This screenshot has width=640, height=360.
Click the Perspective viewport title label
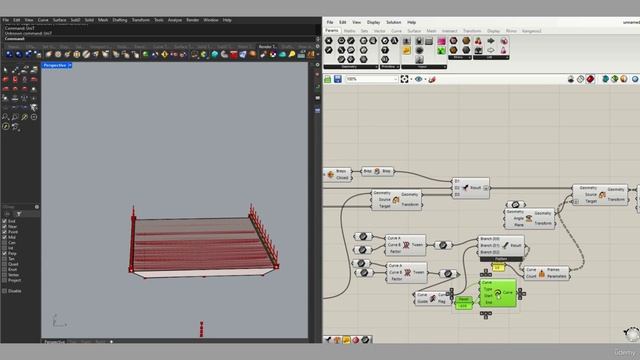55,65
